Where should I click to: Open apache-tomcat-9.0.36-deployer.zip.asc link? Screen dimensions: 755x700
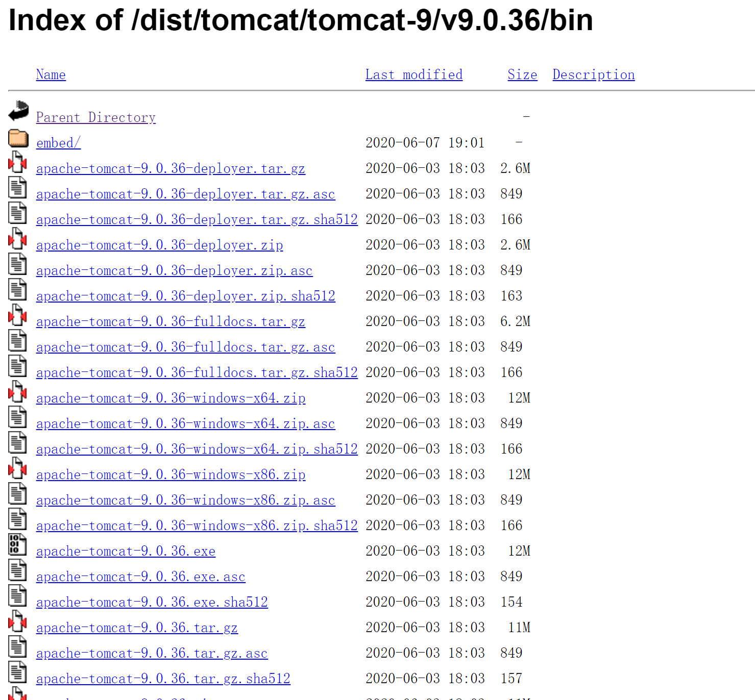pos(174,271)
